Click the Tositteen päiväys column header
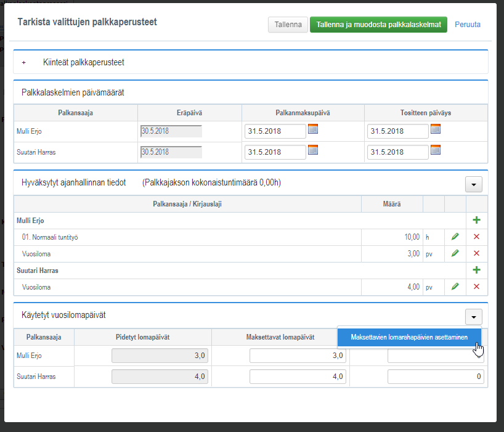Viewport: 504px width, 432px height. (x=426, y=113)
